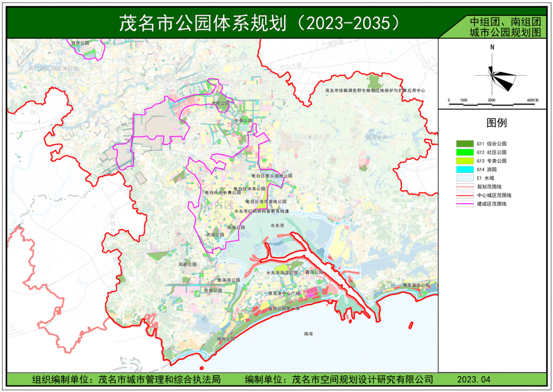Click the 西湖公园 label
The width and height of the screenshot is (553, 392).
click(x=215, y=234)
